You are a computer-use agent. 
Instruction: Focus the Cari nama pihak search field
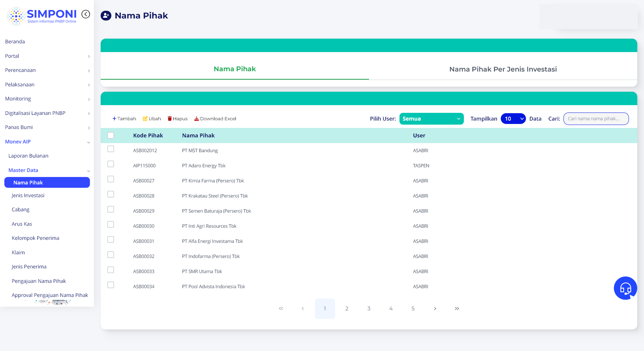[596, 119]
